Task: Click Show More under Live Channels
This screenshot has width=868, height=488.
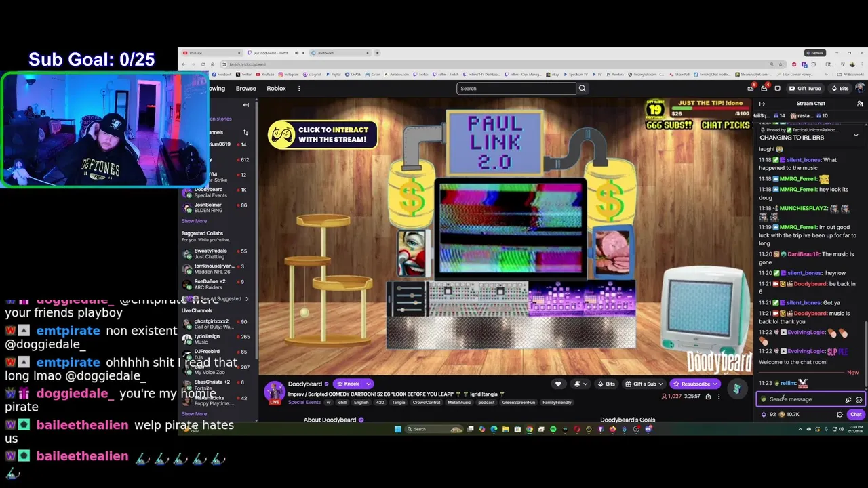Action: pos(194,414)
